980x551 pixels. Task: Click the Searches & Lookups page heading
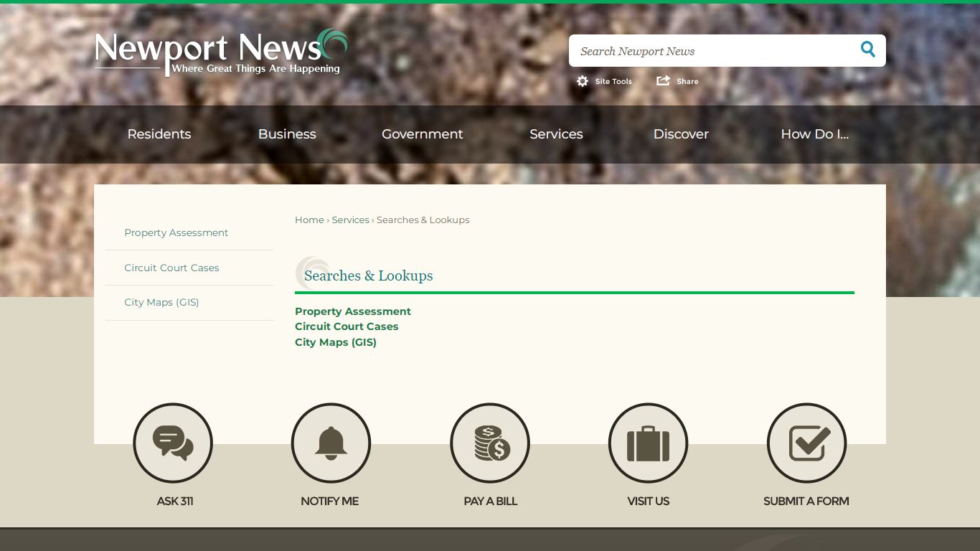coord(369,275)
